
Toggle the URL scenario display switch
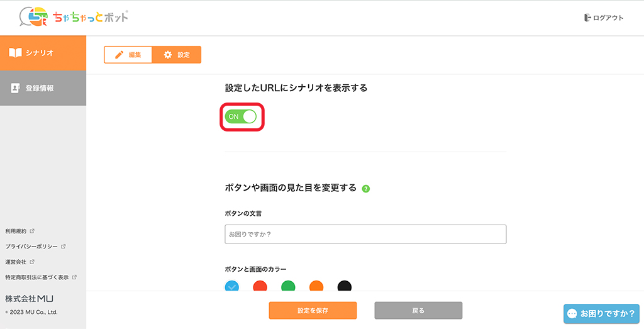(241, 116)
